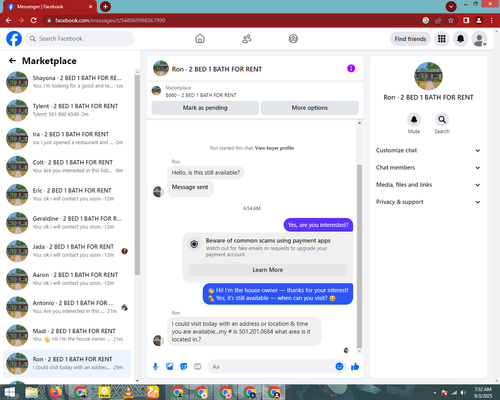Select the Messenger | Facebook tab

[x=50, y=7]
